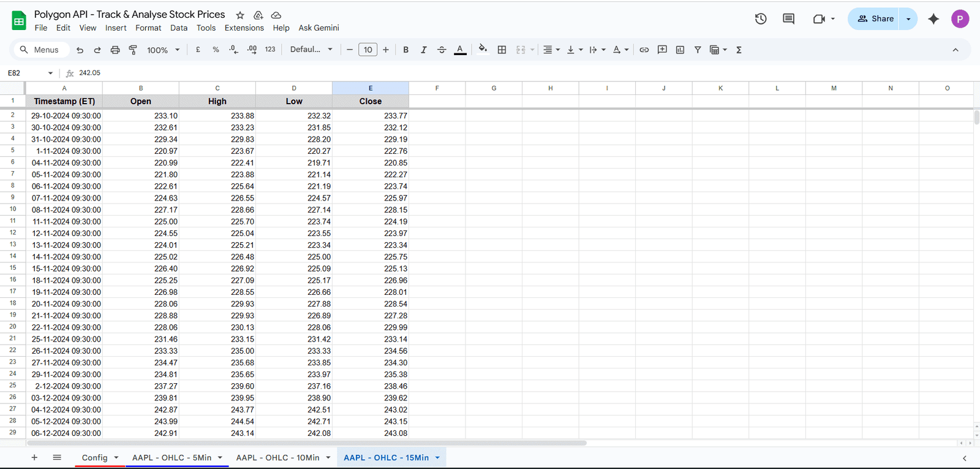Open the cell name box dropdown
Screen dimensions: 980x469
click(x=50, y=73)
